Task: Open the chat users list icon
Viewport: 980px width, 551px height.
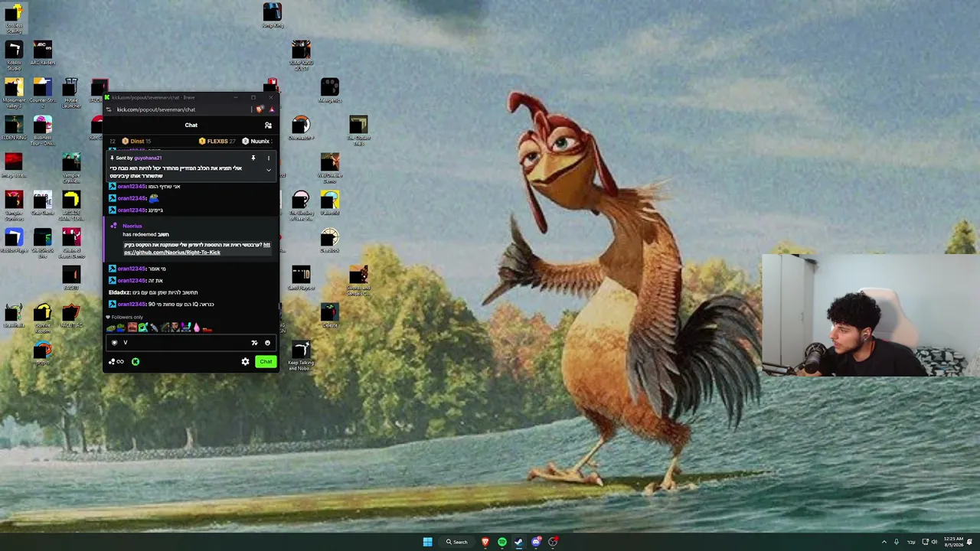Action: [x=268, y=126]
